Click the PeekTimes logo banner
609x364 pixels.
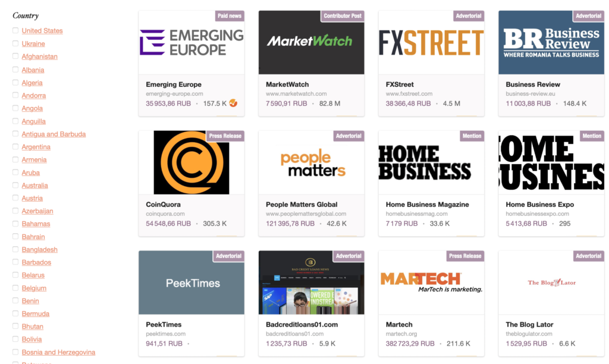tap(192, 283)
